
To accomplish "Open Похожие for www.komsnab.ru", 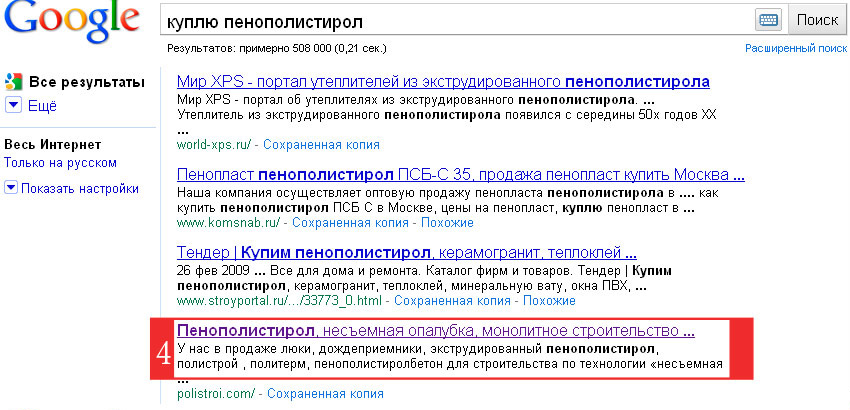I will [x=447, y=223].
